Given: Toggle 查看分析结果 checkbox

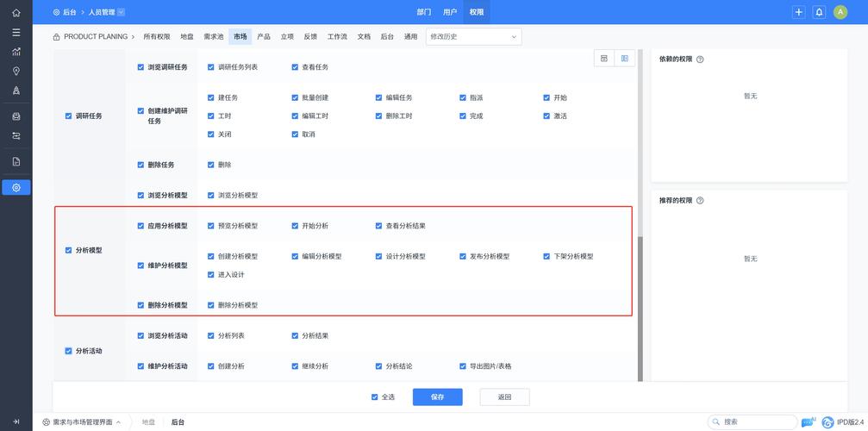Looking at the screenshot, I should pyautogui.click(x=378, y=226).
